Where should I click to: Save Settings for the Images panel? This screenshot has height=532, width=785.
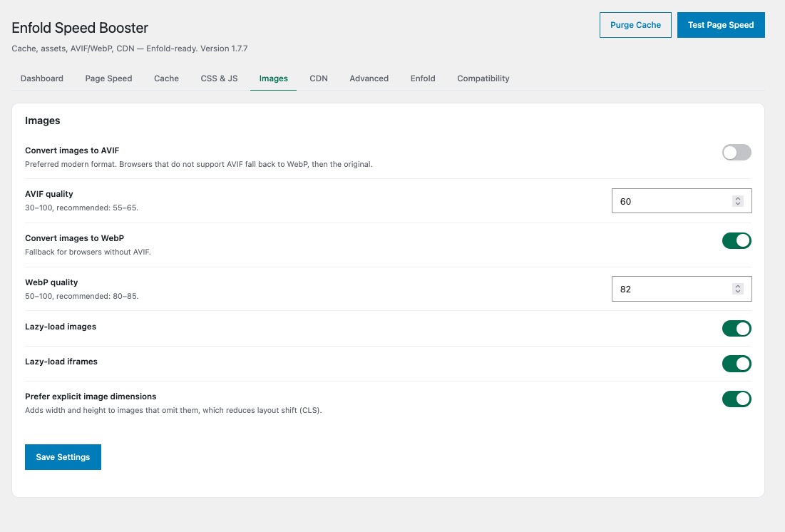coord(63,457)
